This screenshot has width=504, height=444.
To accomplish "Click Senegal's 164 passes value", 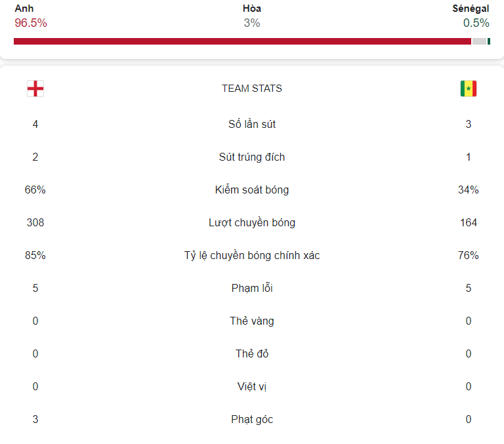I will click(469, 222).
